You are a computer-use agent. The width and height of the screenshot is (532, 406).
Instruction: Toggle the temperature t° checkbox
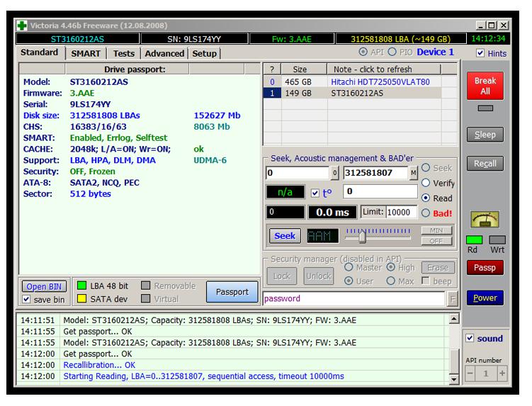coord(315,193)
